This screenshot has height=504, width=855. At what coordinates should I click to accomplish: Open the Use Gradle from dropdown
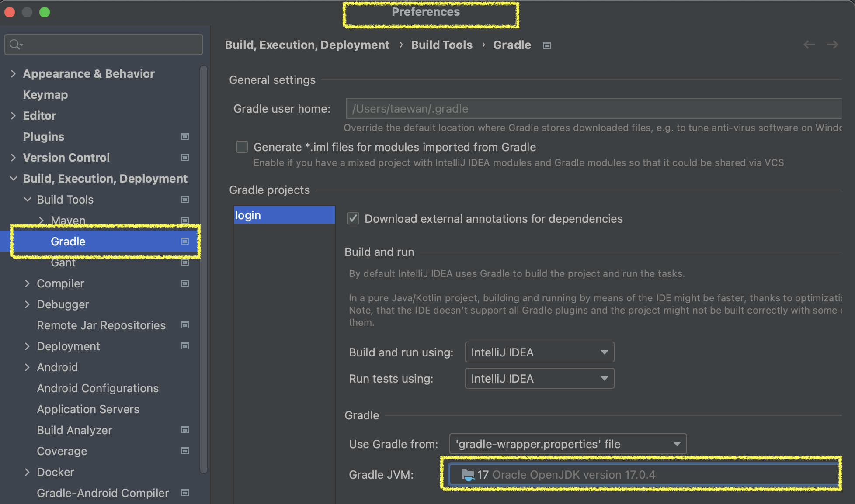(568, 444)
